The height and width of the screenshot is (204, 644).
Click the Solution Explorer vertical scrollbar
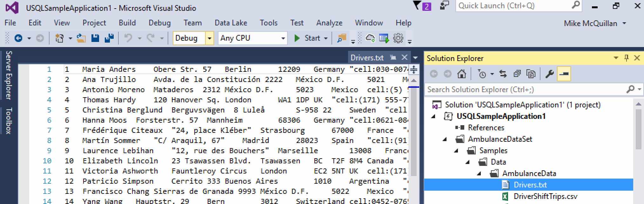638,129
